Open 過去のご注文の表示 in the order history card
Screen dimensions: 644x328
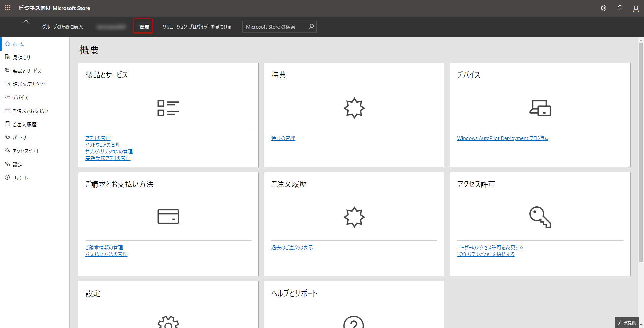(292, 247)
